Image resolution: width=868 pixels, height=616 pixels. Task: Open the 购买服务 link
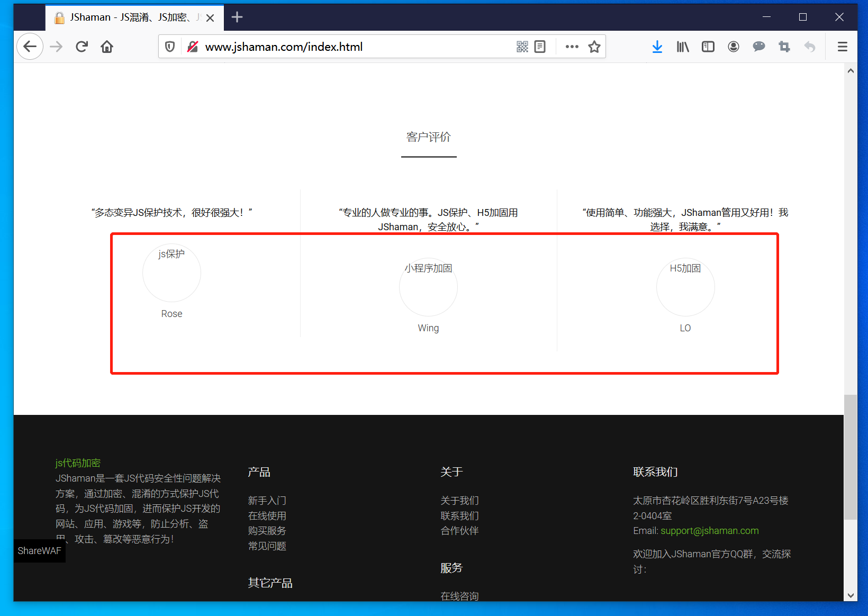click(267, 531)
